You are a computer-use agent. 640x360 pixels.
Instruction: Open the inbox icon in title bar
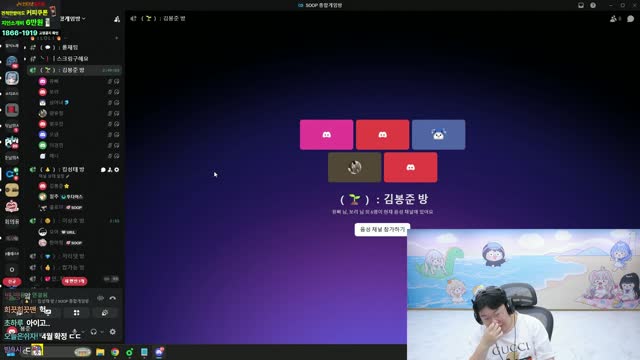pos(581,5)
